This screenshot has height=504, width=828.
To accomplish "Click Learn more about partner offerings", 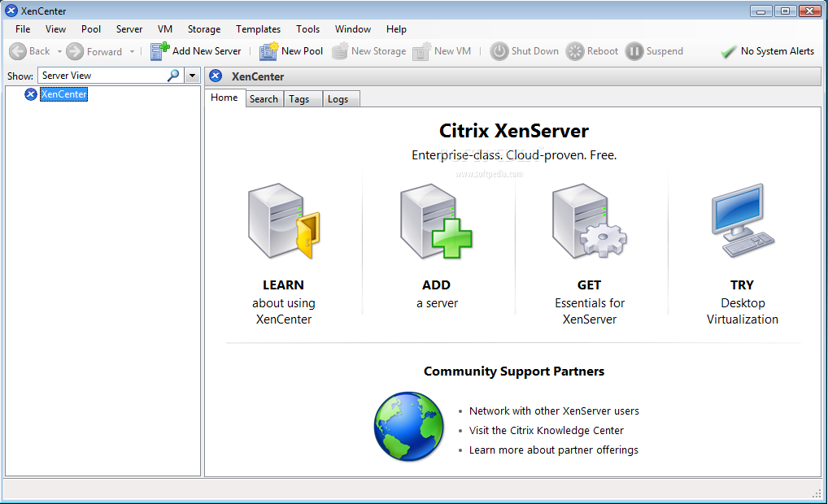I will point(553,450).
